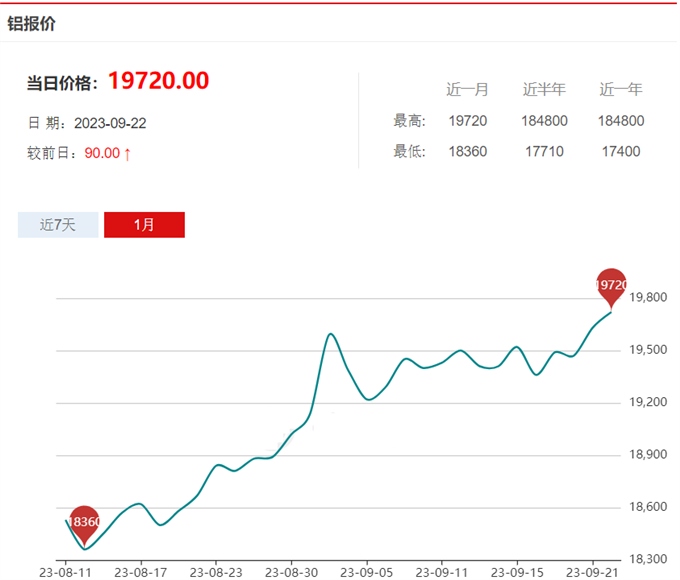
Task: Click the 90.00 change value
Action: (x=102, y=153)
